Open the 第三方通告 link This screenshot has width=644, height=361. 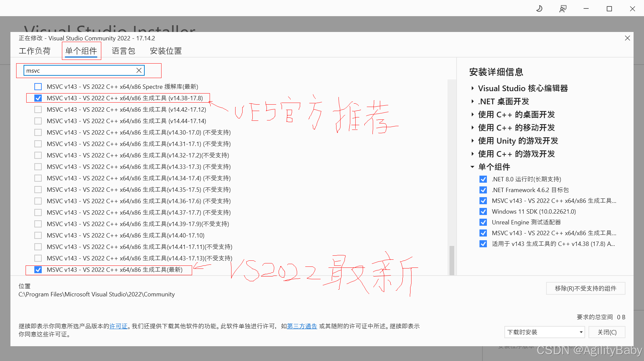pos(302,326)
